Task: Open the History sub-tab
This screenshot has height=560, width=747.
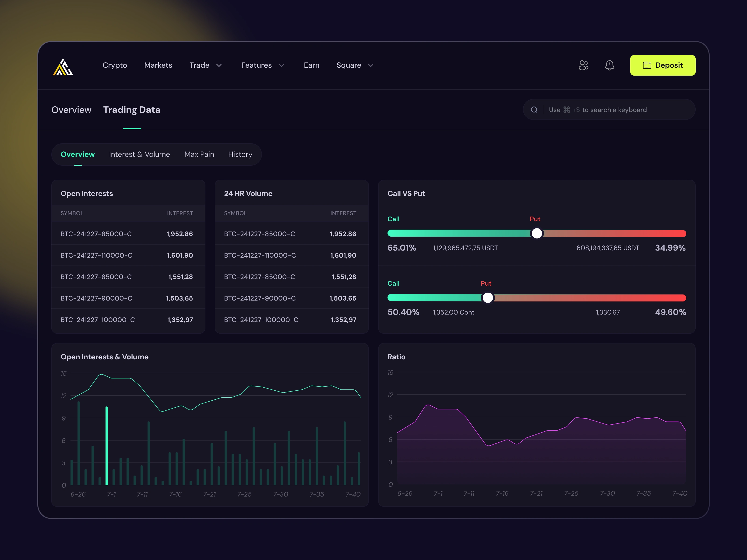Action: point(240,154)
